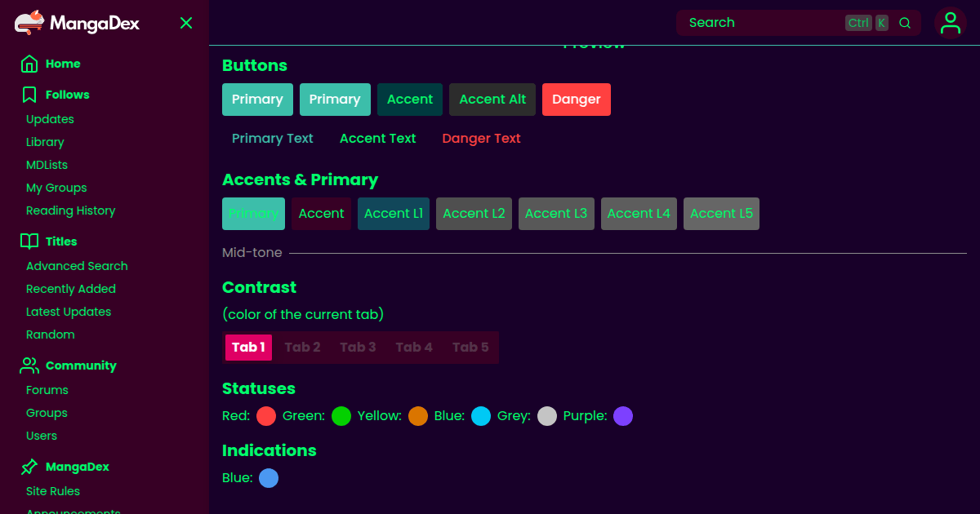Click the Ctrl key hint in search
The image size is (980, 514).
[x=858, y=23]
